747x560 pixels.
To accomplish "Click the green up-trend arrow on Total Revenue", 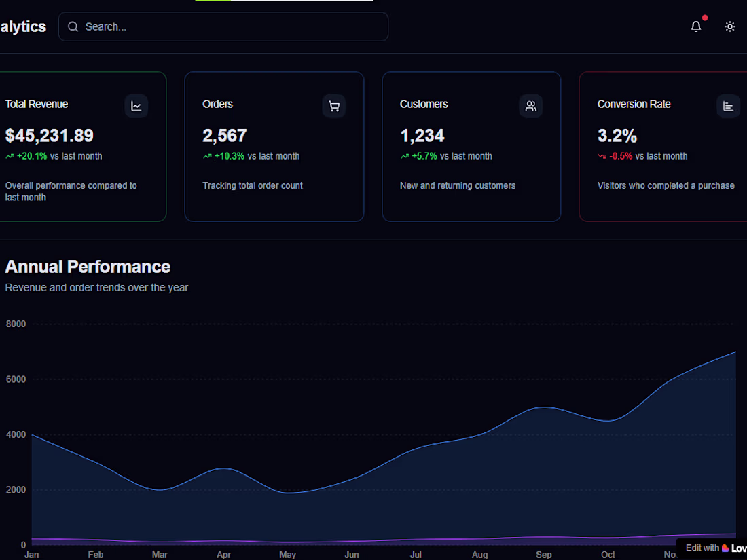I will [10, 155].
